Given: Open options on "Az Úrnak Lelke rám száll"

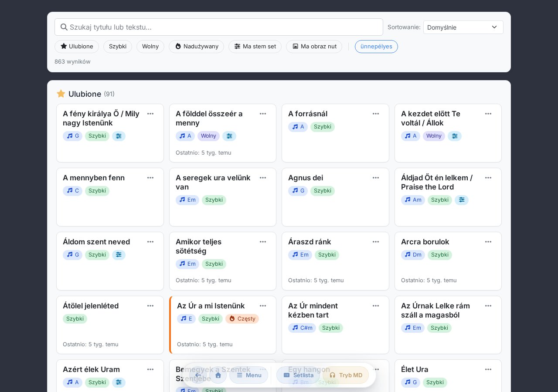Looking at the screenshot, I should tap(488, 306).
